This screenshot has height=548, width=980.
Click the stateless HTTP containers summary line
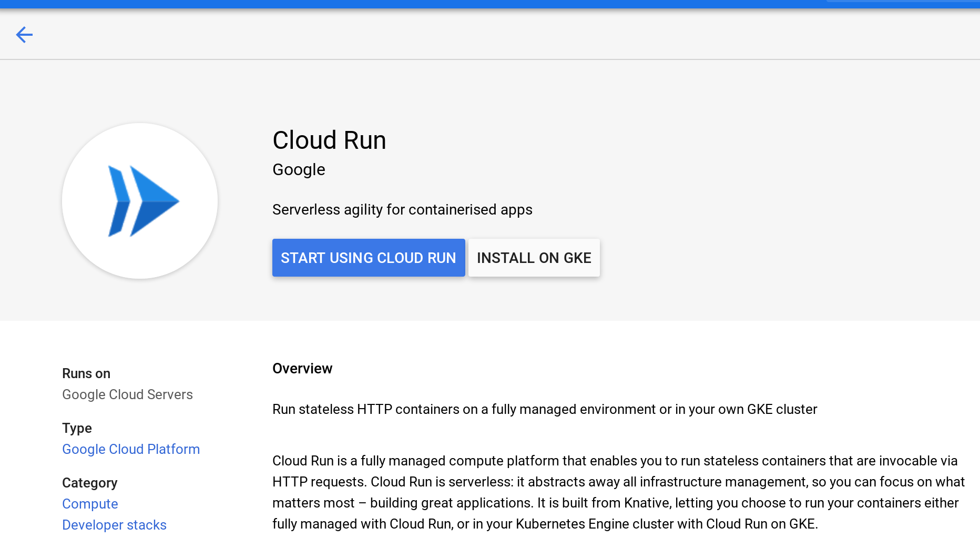[544, 409]
